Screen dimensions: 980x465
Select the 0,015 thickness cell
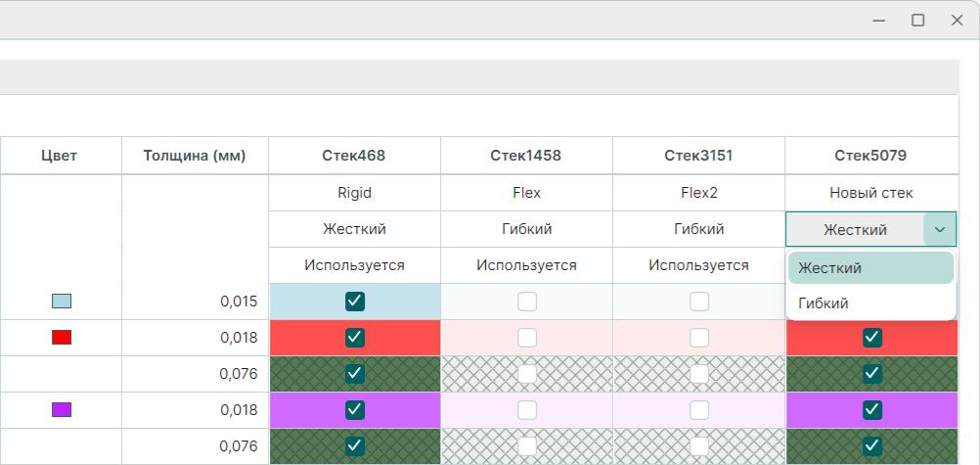coord(195,302)
